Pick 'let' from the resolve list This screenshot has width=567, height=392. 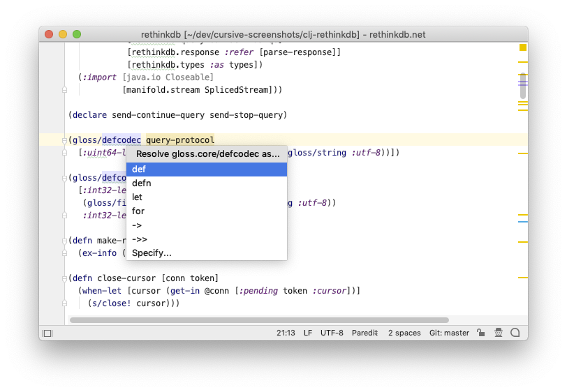tap(207, 197)
